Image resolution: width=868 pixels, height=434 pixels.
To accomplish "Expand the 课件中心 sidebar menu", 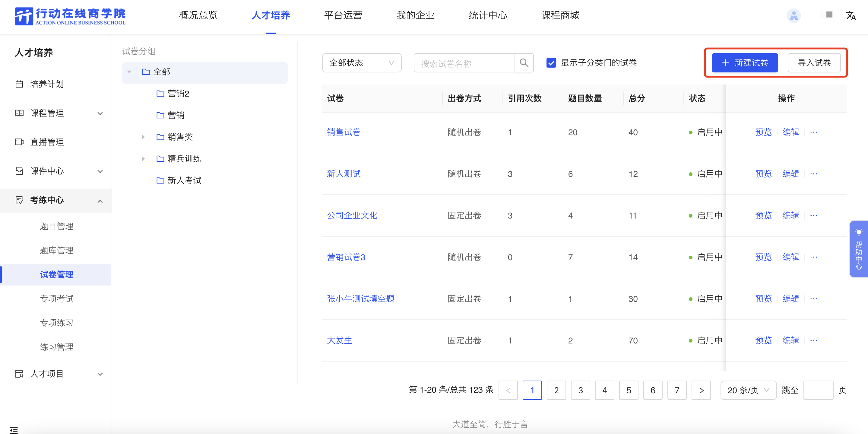I will (x=100, y=171).
